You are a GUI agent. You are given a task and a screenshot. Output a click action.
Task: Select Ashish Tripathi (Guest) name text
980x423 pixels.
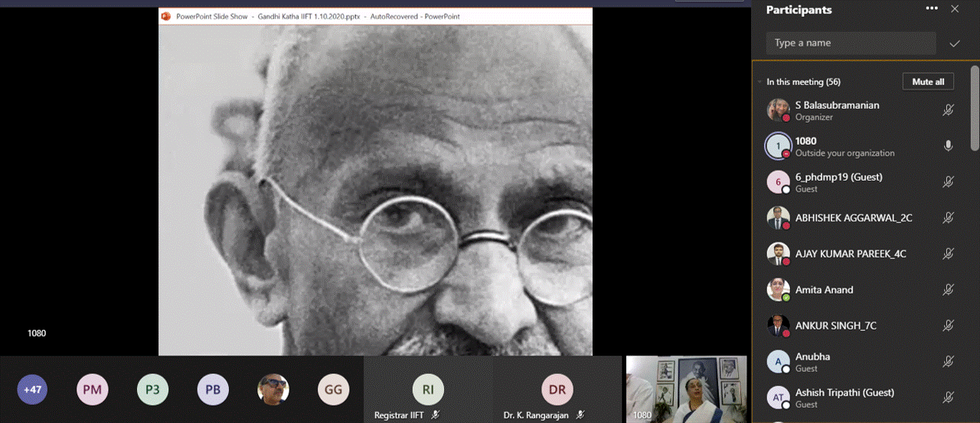tap(844, 392)
